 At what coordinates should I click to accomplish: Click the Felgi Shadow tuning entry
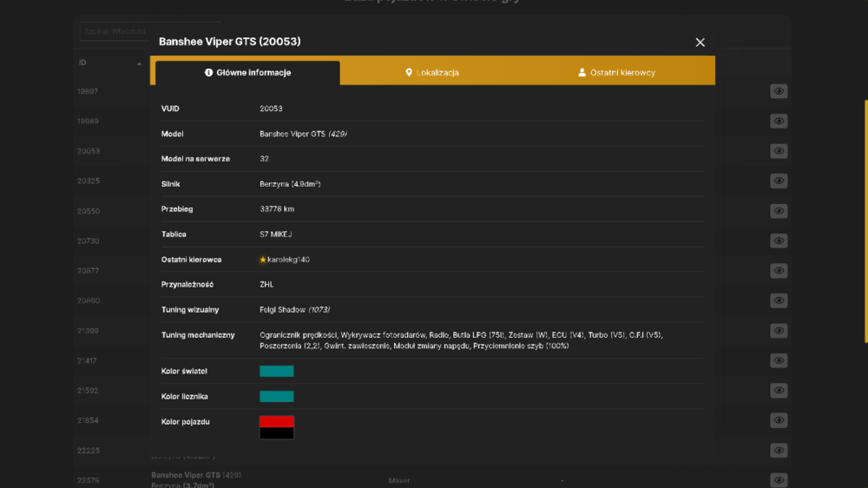click(x=294, y=310)
